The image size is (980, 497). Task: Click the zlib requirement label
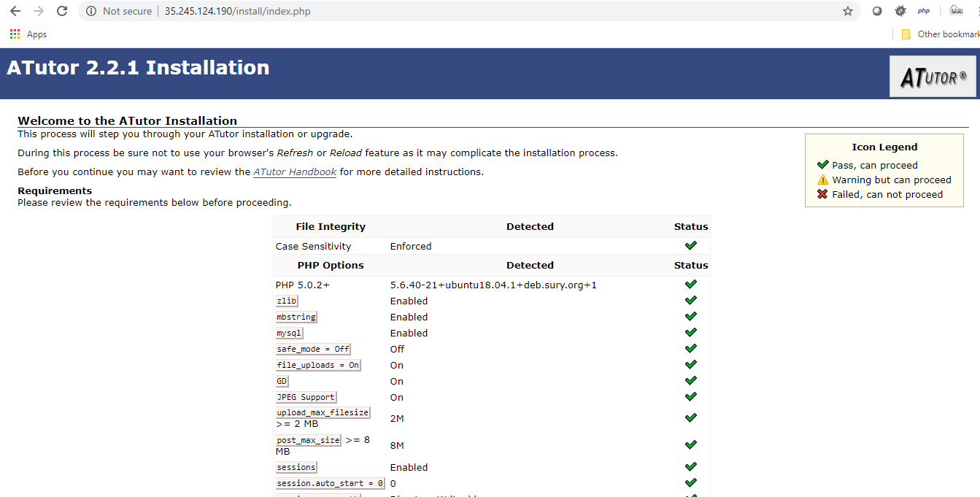[286, 301]
